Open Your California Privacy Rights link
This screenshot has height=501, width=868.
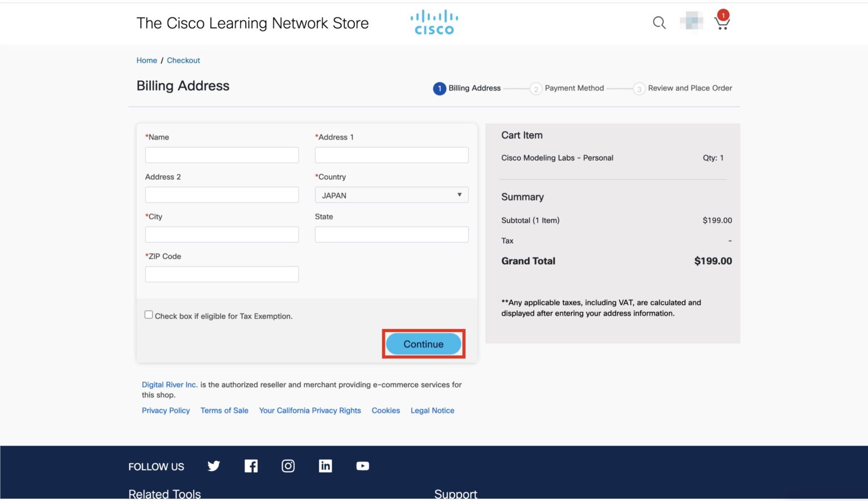(310, 411)
